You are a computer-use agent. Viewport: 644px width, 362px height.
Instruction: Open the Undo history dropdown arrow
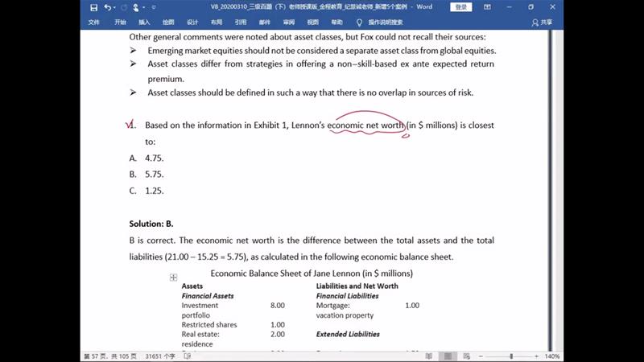click(x=116, y=7)
